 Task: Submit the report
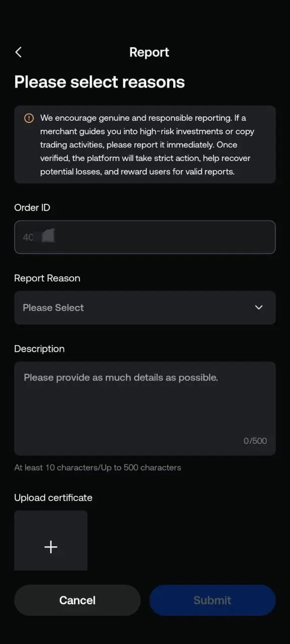[212, 600]
